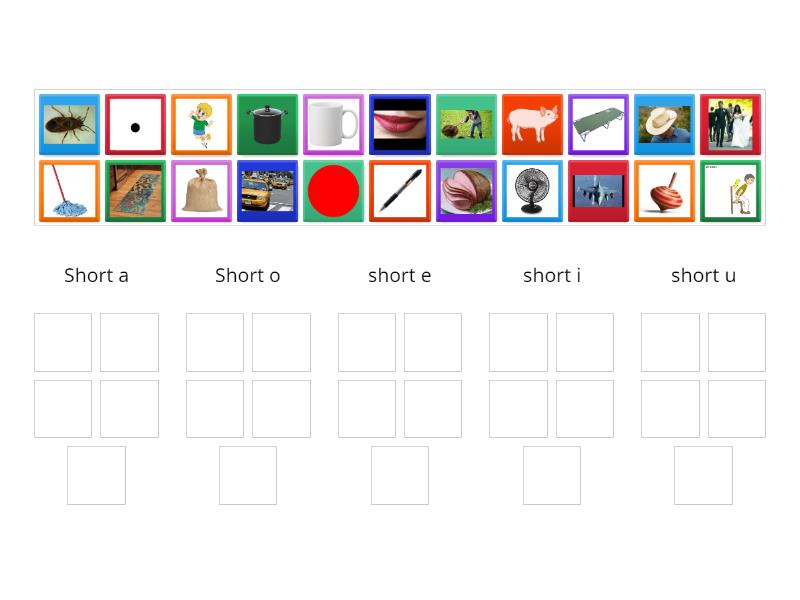Pick the mop picture tile
The height and width of the screenshot is (600, 800).
coord(69,191)
